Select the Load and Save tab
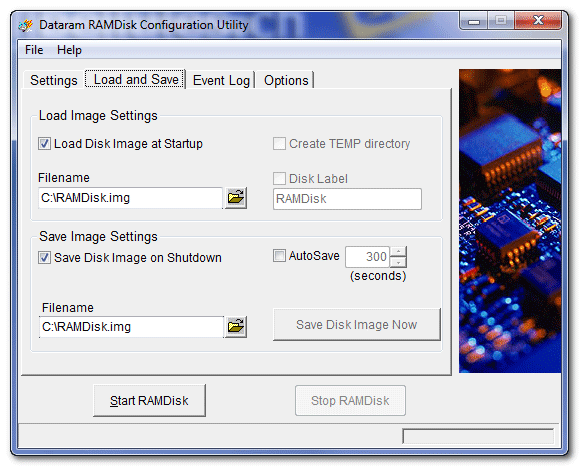Screen dimensions: 580x467 click(x=135, y=79)
